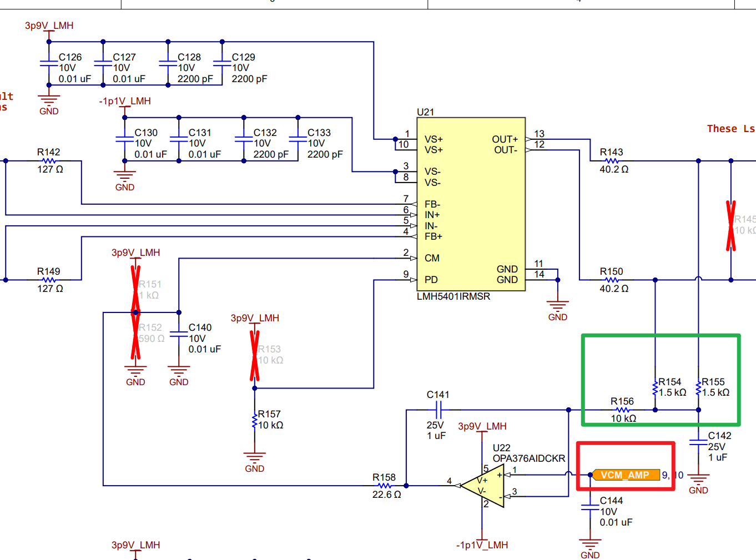Select capacitor C126 symbol
The height and width of the screenshot is (560, 756).
pos(49,64)
